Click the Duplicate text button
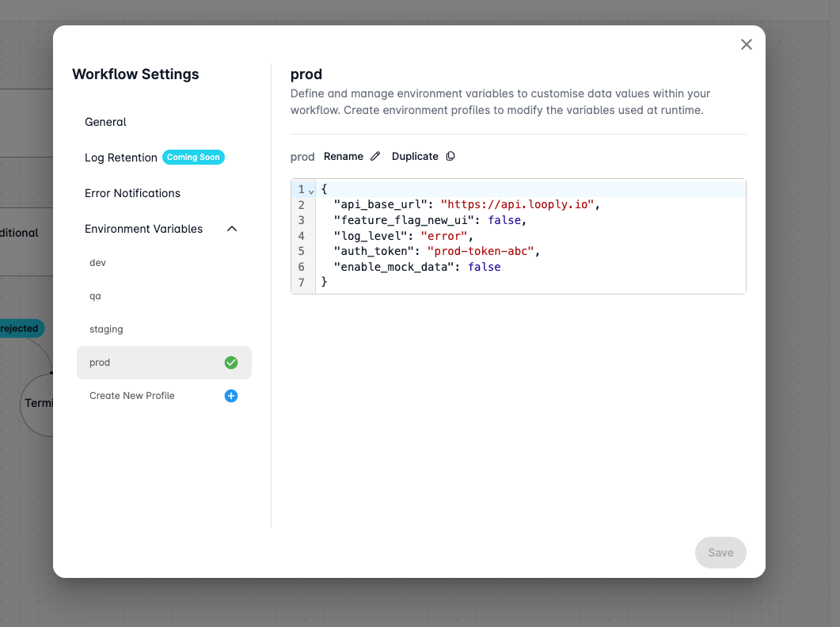840x627 pixels. [x=415, y=157]
